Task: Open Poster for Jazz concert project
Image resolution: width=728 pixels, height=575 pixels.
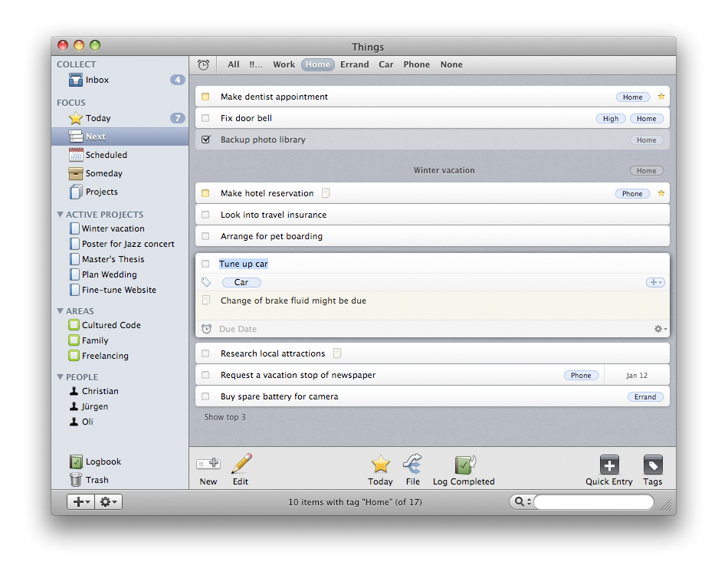Action: (128, 244)
